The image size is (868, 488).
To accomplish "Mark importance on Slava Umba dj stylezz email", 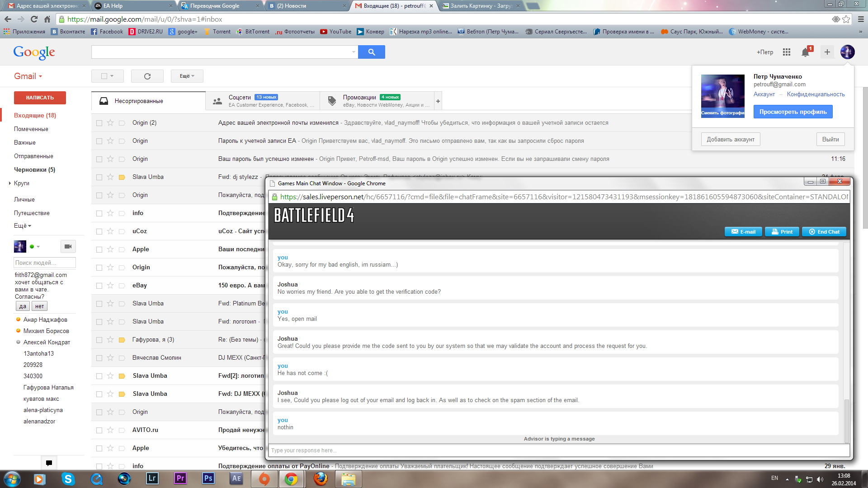I will [122, 177].
